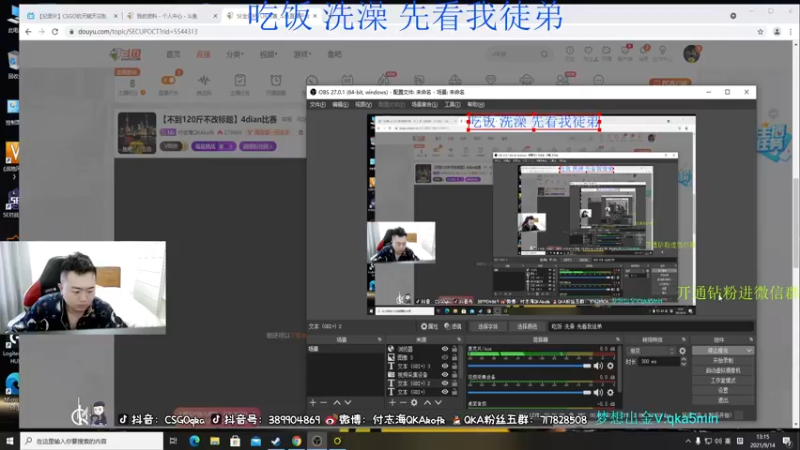Toggle visibility of the 浏览器 source
The image size is (800, 450).
click(x=445, y=349)
